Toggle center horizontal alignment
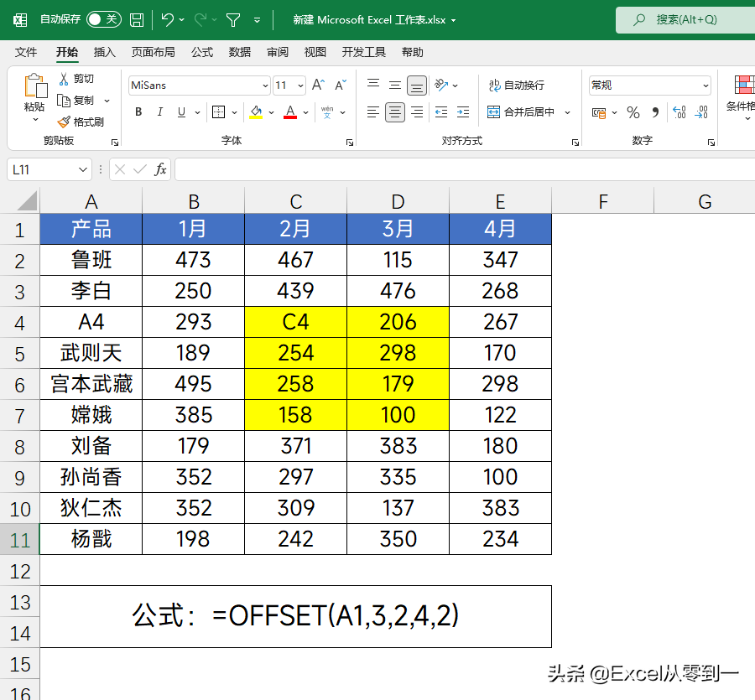Screen dimensions: 755x700 (395, 112)
